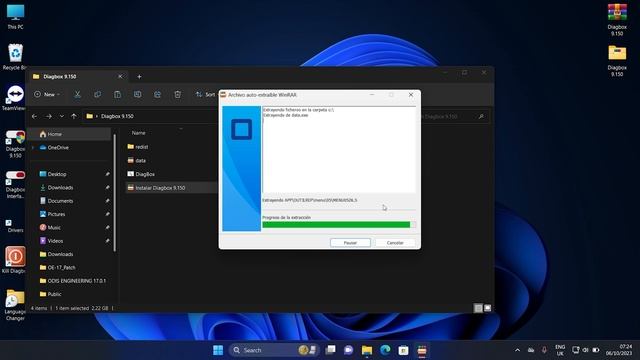Viewport: 640px width, 360px height.
Task: Open the Language Changer desktop shortcut
Action: pos(15,305)
